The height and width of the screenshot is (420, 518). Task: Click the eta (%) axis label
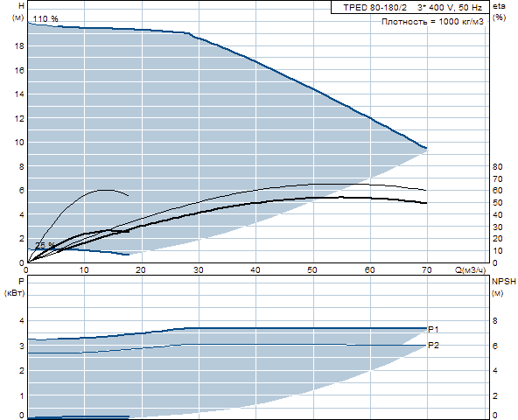click(x=499, y=11)
